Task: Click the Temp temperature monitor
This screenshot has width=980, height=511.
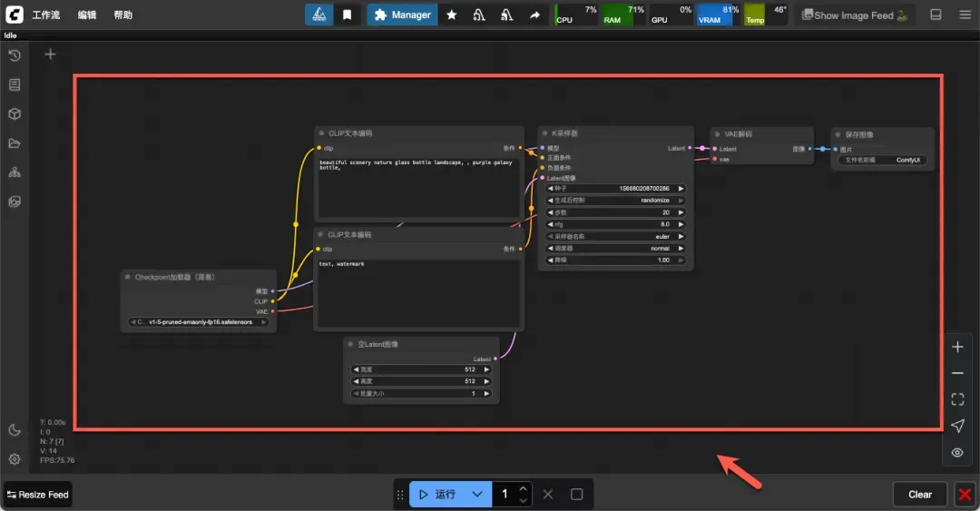Action: 766,15
